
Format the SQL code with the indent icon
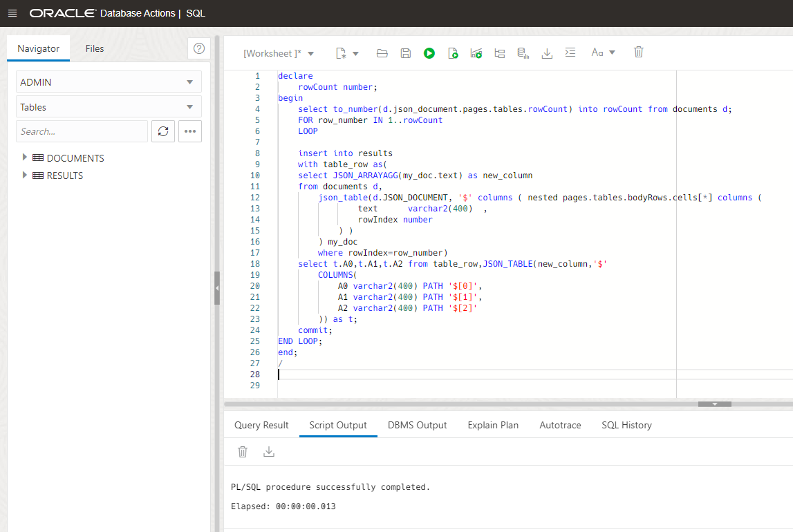click(x=570, y=53)
